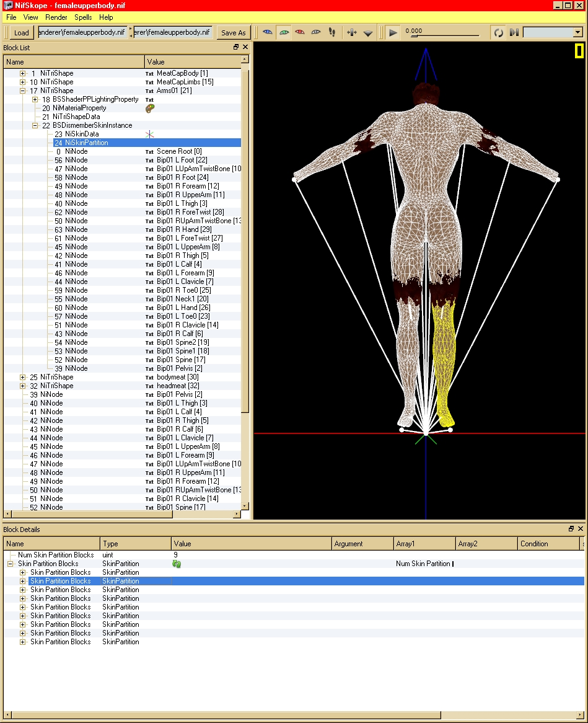
Task: Click the save file path field
Action: [172, 32]
